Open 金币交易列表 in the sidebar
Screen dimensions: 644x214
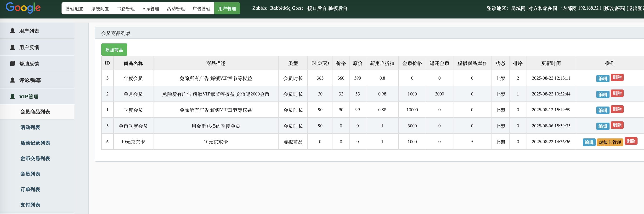[x=35, y=158]
